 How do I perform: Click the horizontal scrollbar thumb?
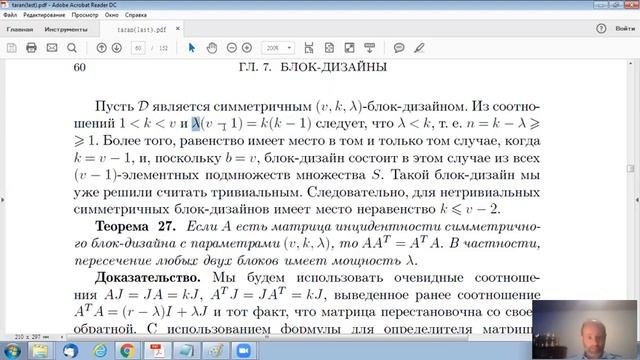tap(267, 337)
